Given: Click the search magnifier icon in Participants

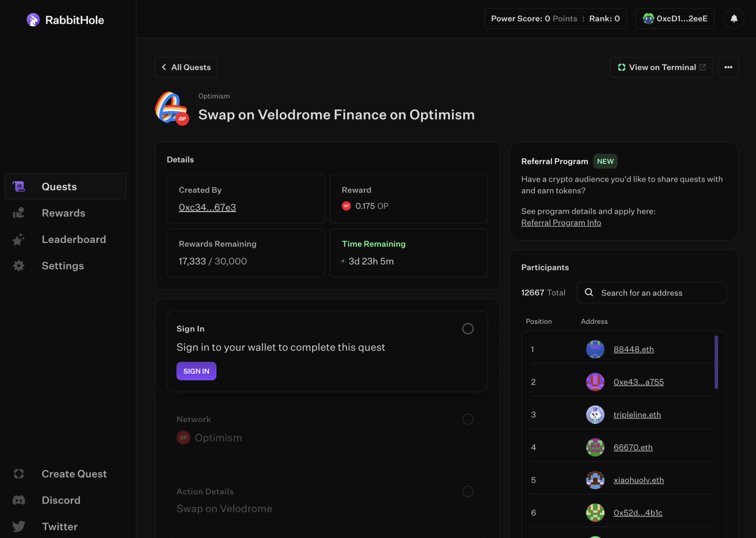Looking at the screenshot, I should coord(589,292).
